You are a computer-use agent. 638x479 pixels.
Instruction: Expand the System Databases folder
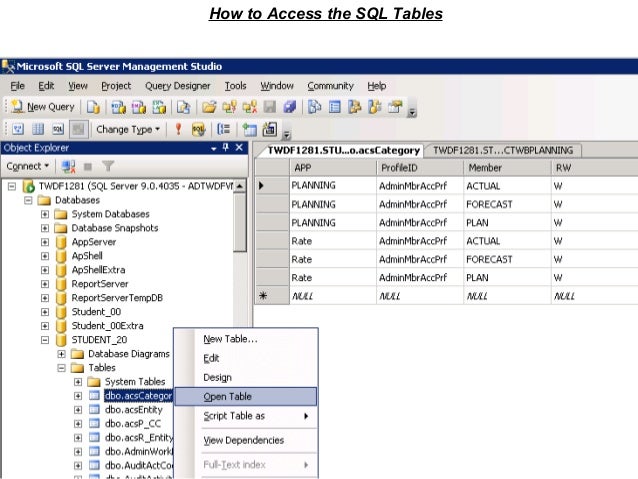coord(45,214)
